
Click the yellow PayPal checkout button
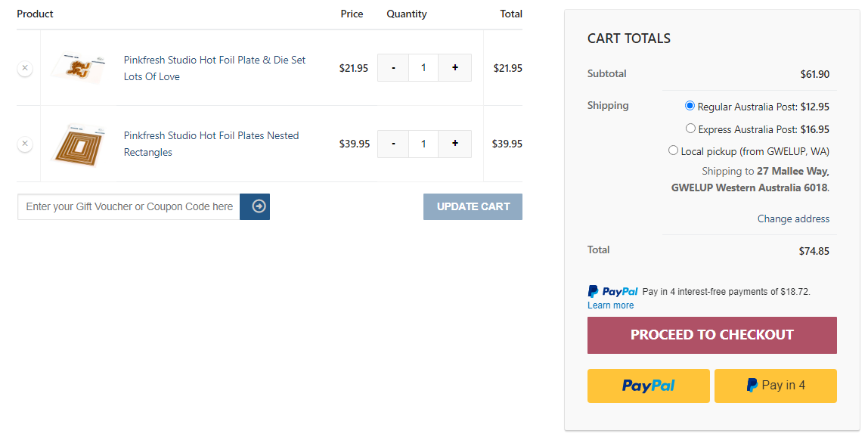(648, 386)
